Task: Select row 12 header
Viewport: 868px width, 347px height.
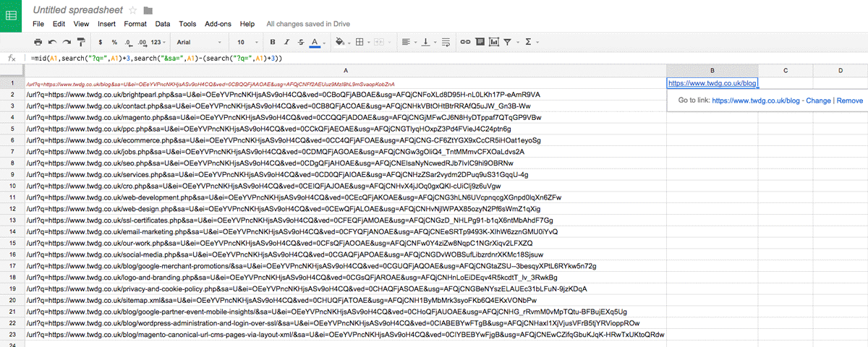Action: coord(12,208)
